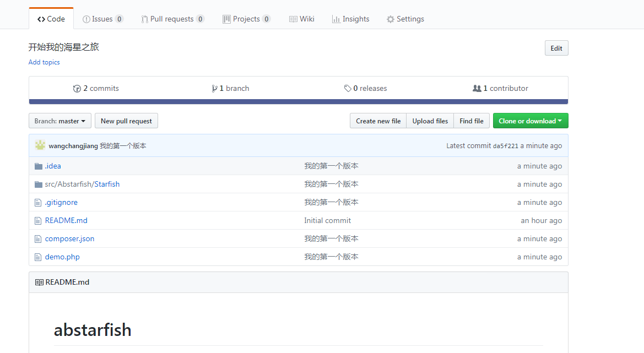
Task: Click the book icon beside README.md header
Action: tap(40, 283)
